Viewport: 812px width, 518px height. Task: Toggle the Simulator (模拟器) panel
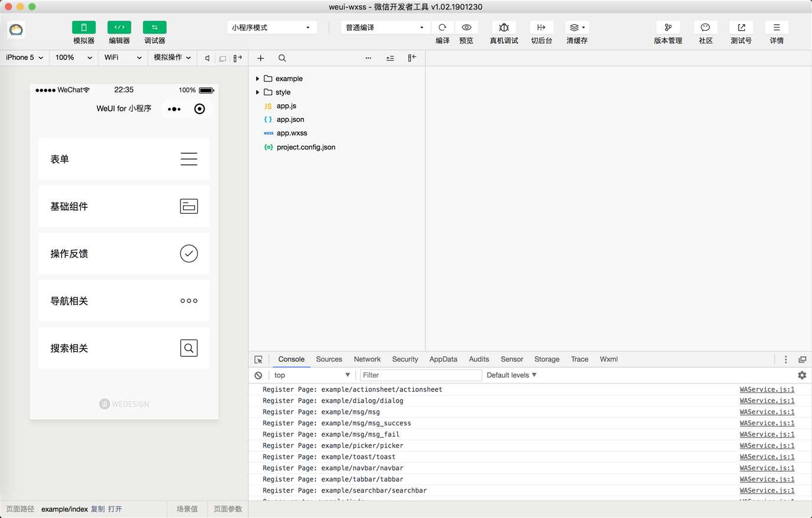coord(84,28)
